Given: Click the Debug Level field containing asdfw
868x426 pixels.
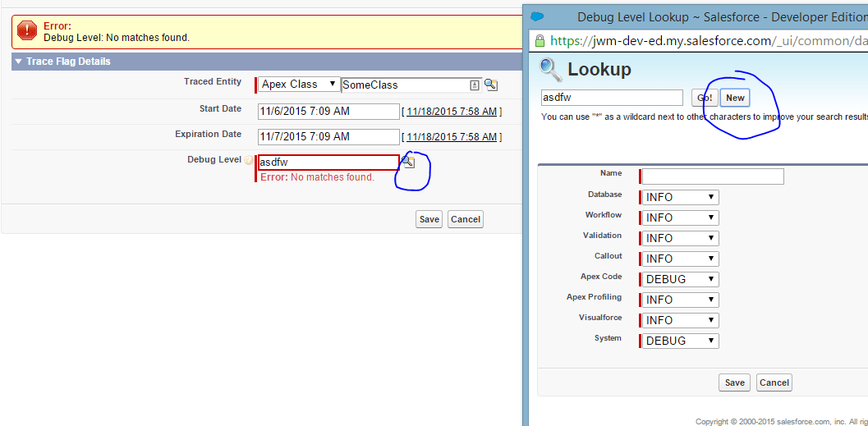Looking at the screenshot, I should [328, 163].
